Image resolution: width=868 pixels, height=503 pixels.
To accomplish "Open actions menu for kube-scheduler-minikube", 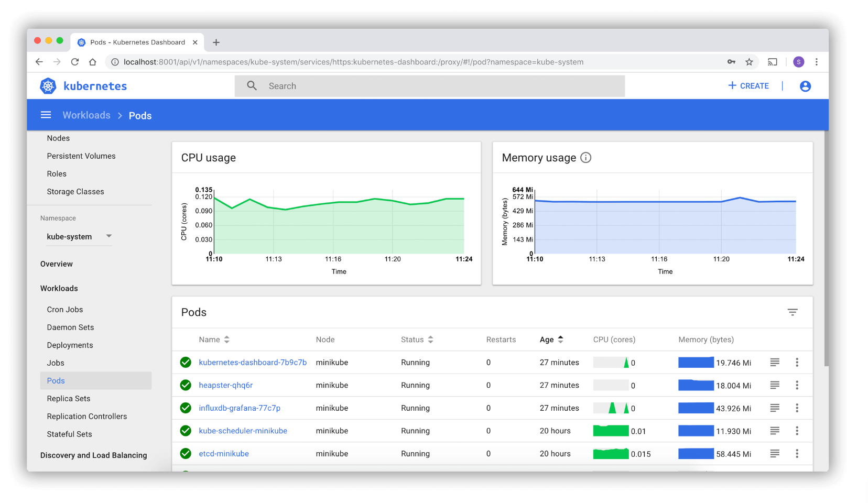I will coord(797,431).
